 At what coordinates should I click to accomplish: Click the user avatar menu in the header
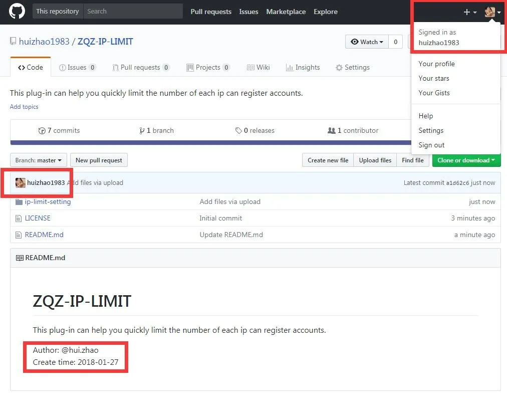pos(492,12)
